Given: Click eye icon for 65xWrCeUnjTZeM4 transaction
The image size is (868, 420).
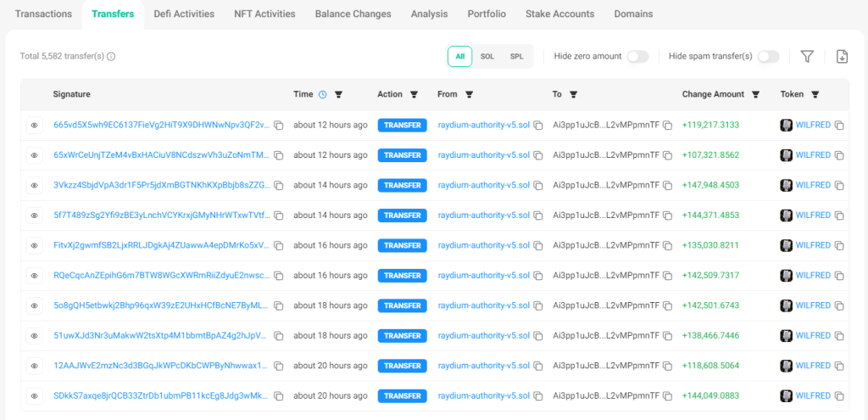Looking at the screenshot, I should (x=35, y=155).
